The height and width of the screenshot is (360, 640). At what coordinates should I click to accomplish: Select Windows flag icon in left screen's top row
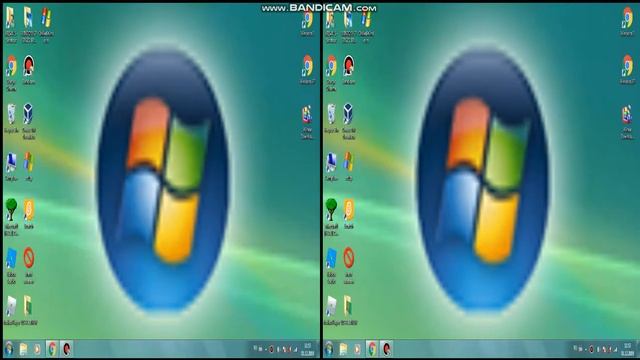(46, 18)
